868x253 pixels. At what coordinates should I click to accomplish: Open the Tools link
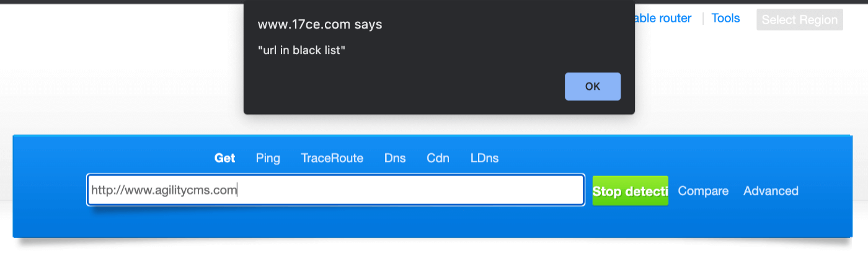725,18
